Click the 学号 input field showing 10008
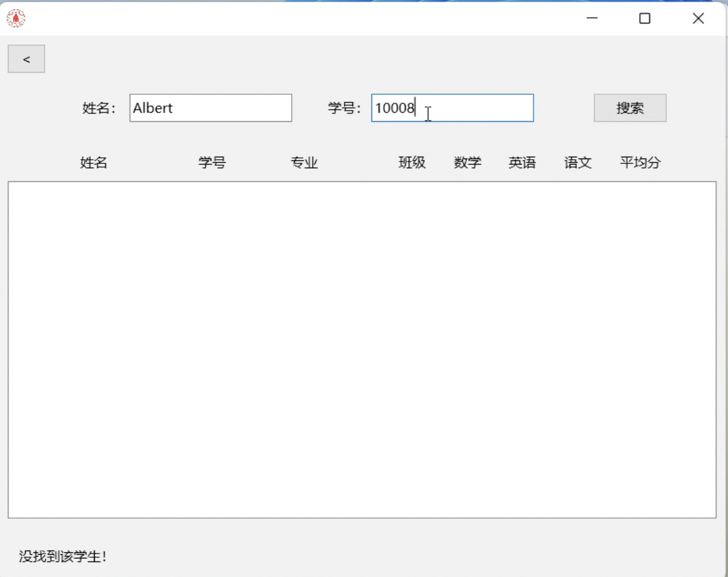The height and width of the screenshot is (577, 728). (452, 108)
